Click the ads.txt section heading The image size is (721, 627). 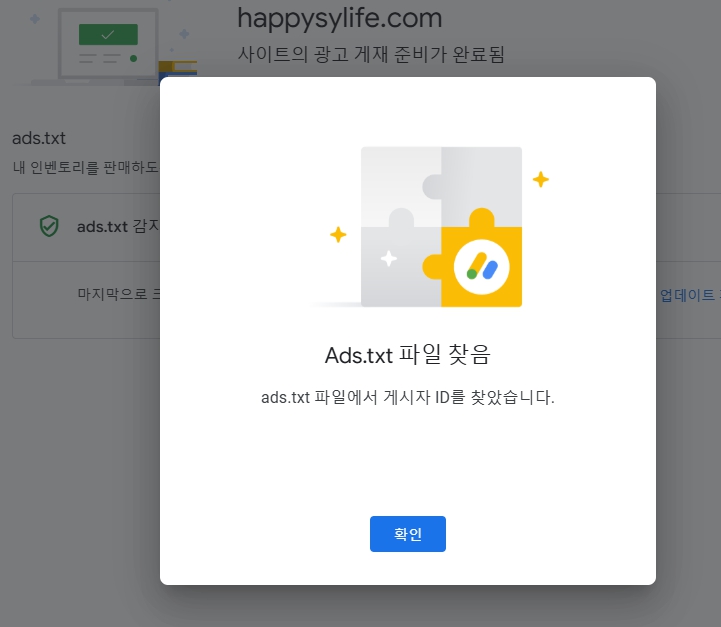pos(39,138)
